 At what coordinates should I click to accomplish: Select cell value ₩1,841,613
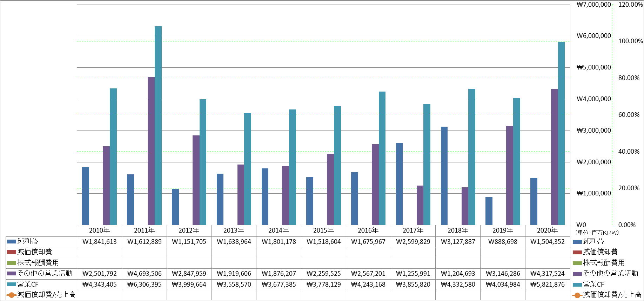click(99, 242)
